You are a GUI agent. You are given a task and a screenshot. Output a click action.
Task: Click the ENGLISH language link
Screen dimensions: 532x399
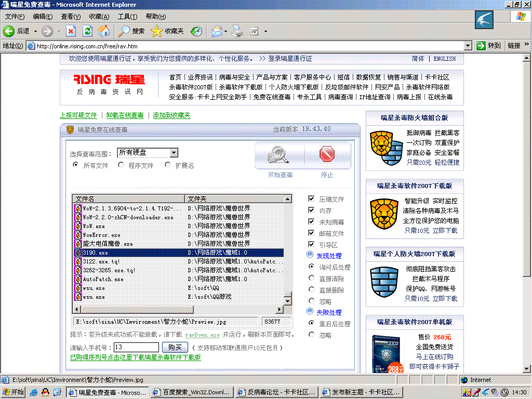tap(445, 59)
